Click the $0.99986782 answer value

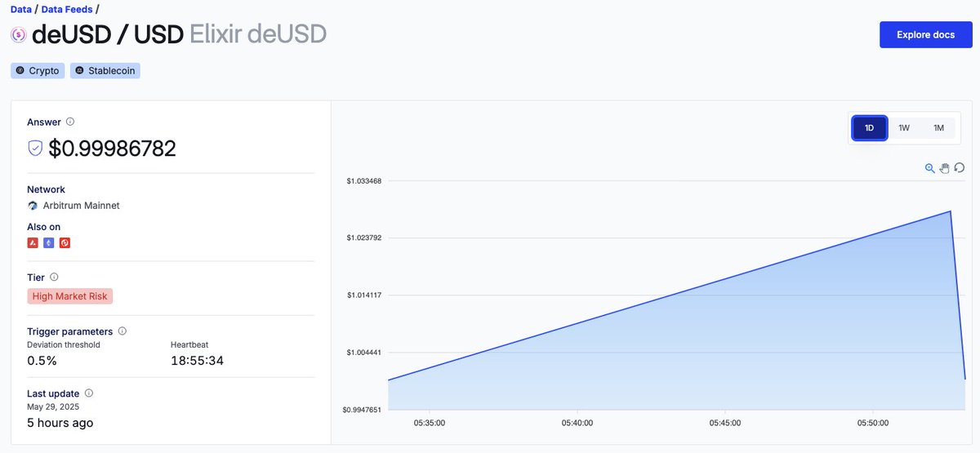[x=112, y=149]
